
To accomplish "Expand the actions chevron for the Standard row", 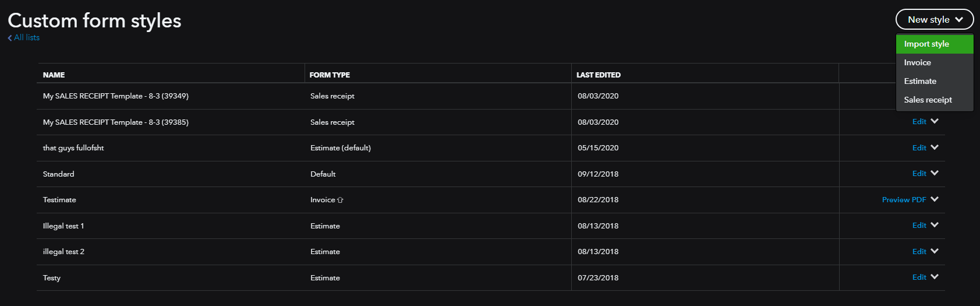I will (935, 173).
